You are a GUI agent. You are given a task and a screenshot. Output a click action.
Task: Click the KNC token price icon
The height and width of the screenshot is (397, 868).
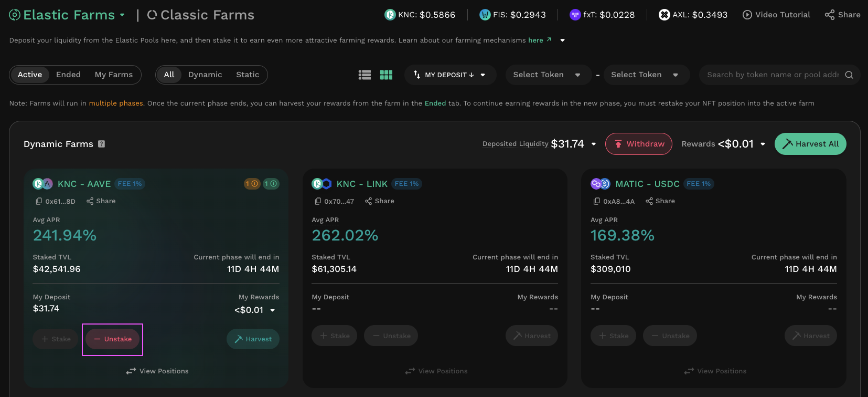[390, 15]
